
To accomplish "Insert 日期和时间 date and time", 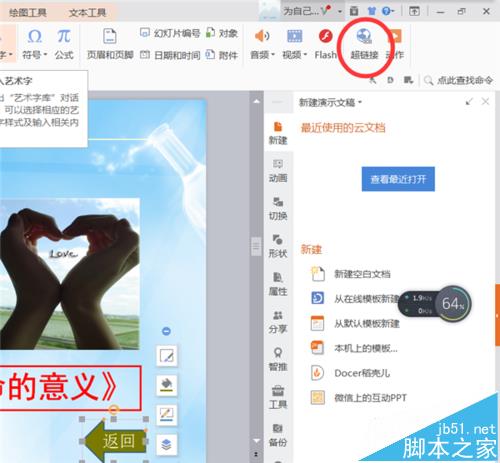I will click(x=170, y=55).
